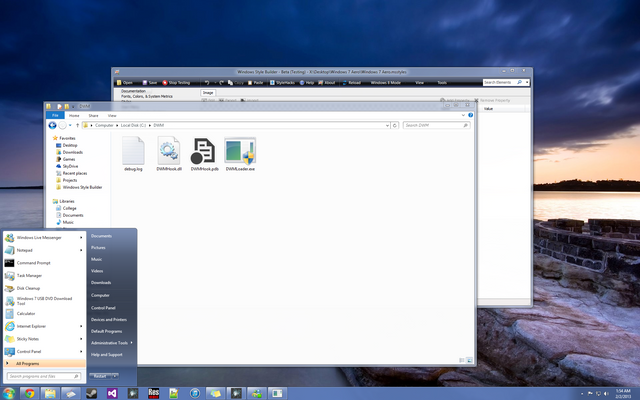This screenshot has width=640, height=400.
Task: Select the Image tab in Style Builder
Action: click(x=208, y=93)
